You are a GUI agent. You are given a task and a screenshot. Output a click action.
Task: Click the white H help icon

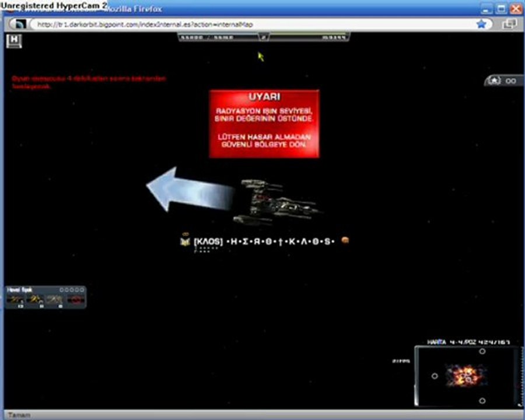14,41
